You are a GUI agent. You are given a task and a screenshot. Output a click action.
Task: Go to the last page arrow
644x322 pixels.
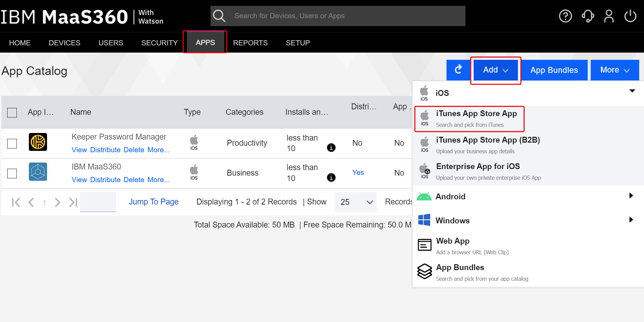73,202
